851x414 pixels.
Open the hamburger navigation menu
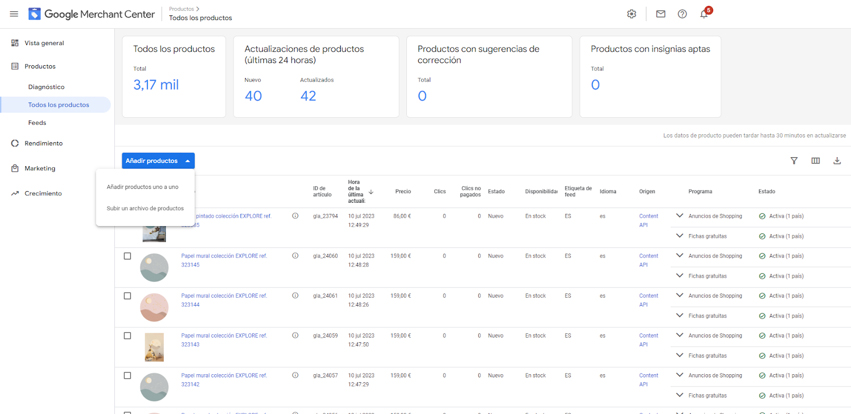point(14,14)
